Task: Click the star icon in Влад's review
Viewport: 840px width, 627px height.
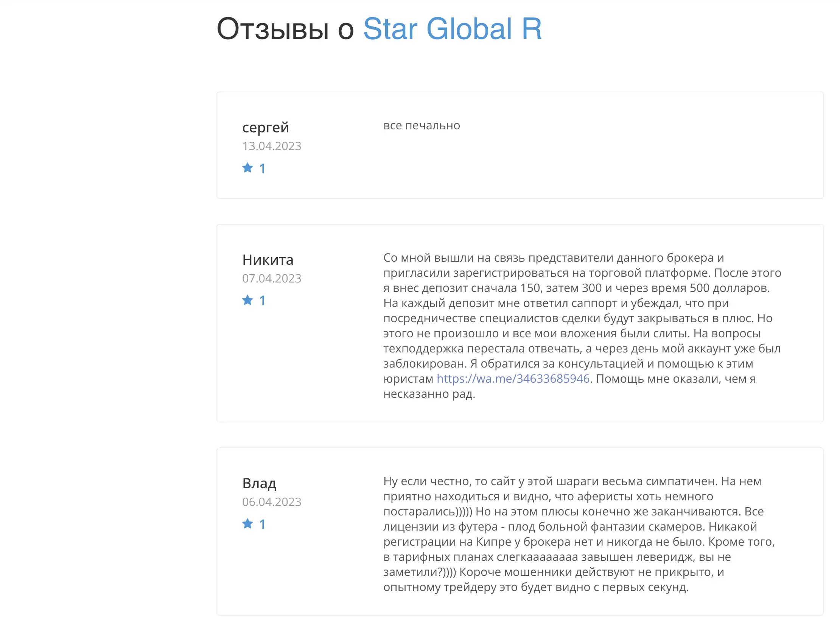Action: [x=247, y=524]
